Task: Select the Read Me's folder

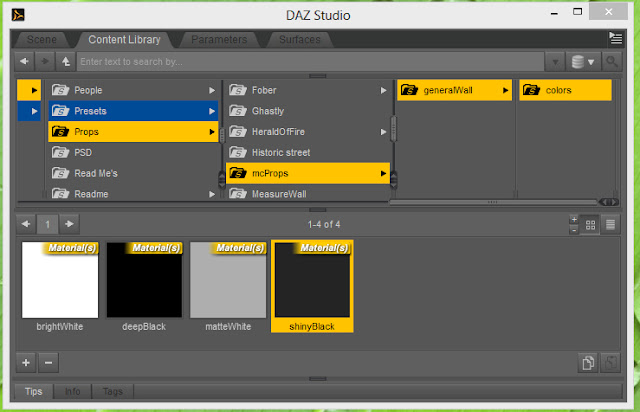Action: pos(133,174)
